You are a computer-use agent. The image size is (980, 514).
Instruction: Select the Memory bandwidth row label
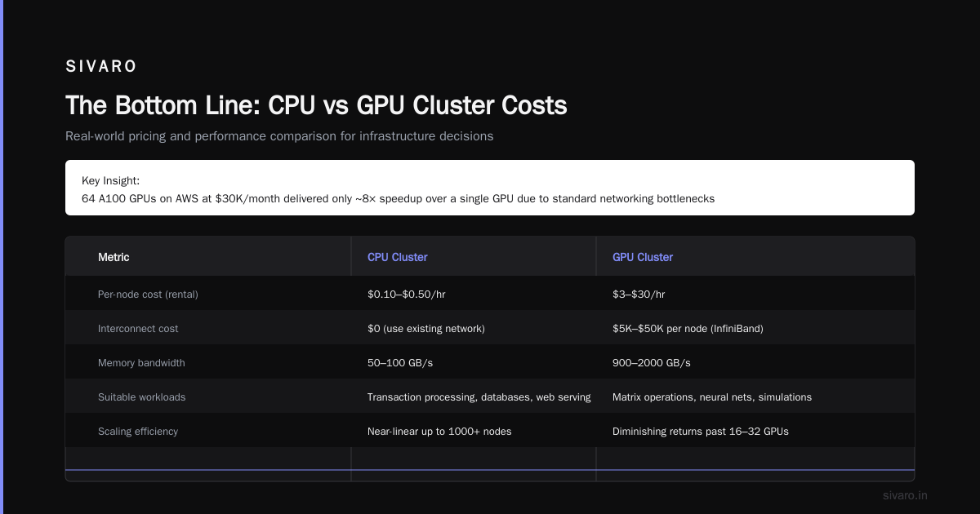[x=141, y=362]
